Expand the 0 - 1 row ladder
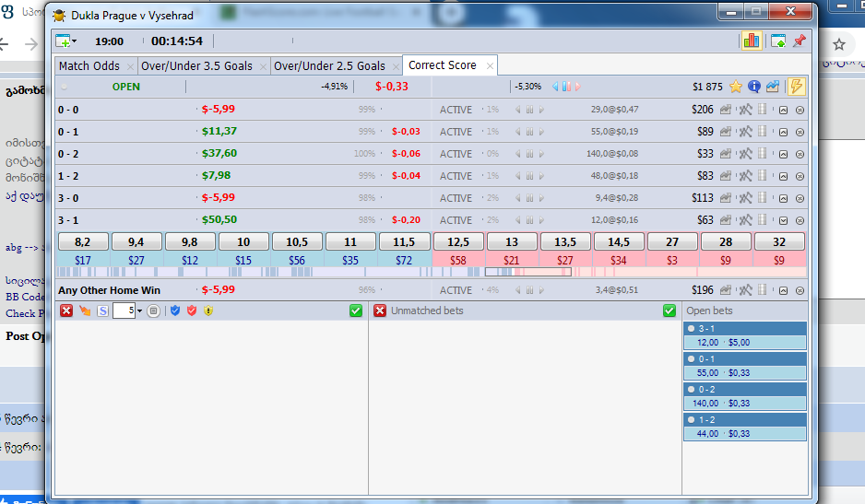This screenshot has height=504, width=865. click(783, 133)
